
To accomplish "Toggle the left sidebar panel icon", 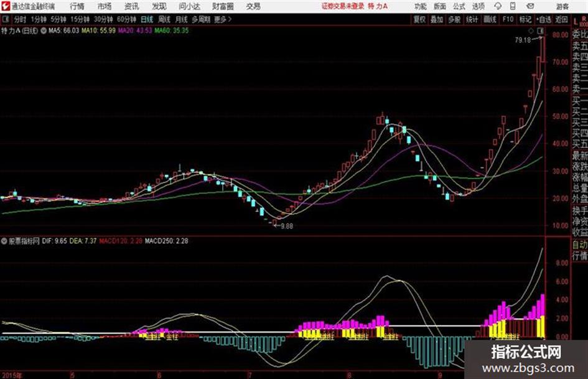I will click(6, 19).
